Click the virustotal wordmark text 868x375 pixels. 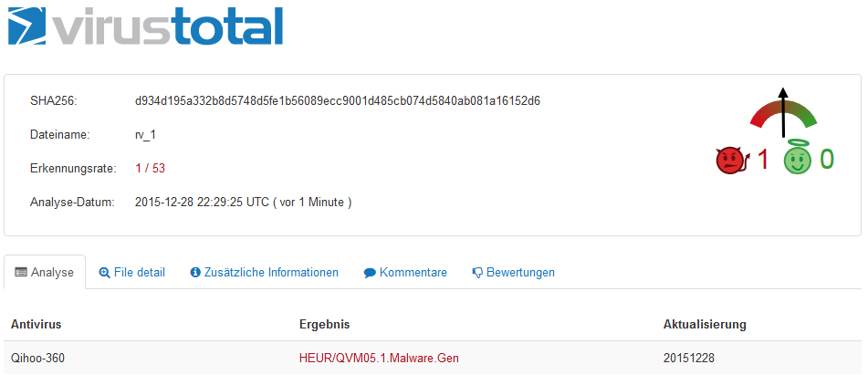167,26
